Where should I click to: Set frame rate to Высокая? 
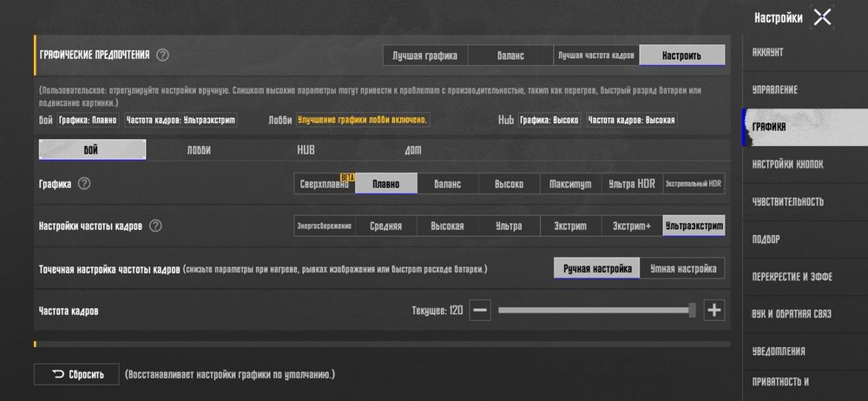point(447,226)
